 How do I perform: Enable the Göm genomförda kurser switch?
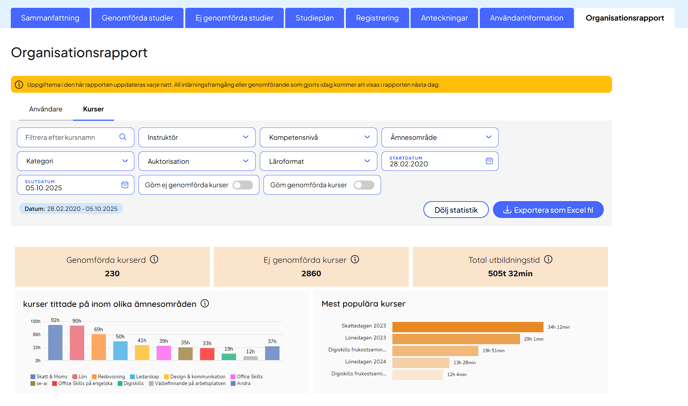coord(363,185)
